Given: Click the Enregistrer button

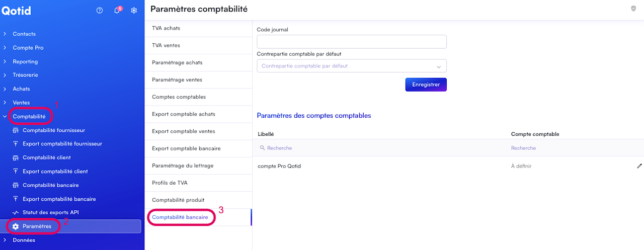Looking at the screenshot, I should coord(426,85).
